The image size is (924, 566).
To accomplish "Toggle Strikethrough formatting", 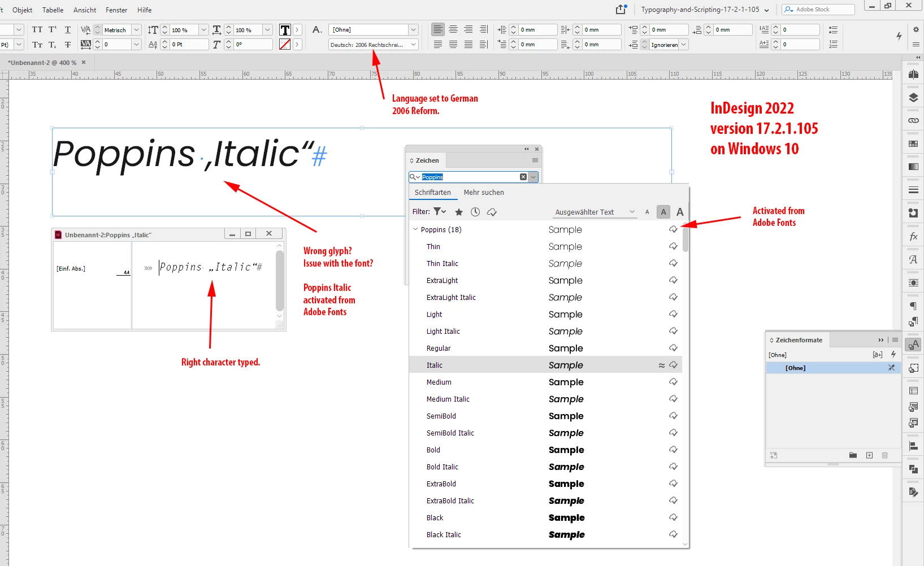I will [x=67, y=45].
